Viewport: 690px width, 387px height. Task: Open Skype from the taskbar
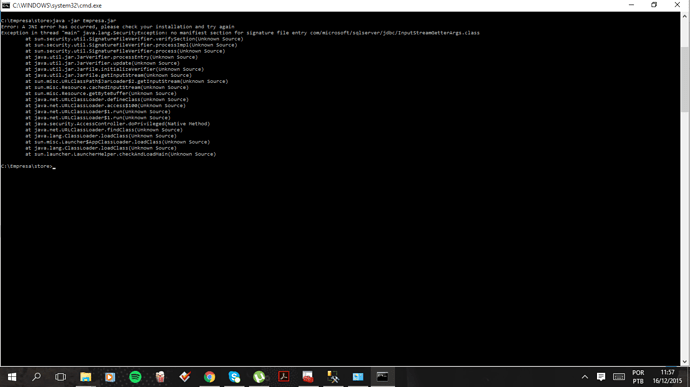pyautogui.click(x=234, y=377)
